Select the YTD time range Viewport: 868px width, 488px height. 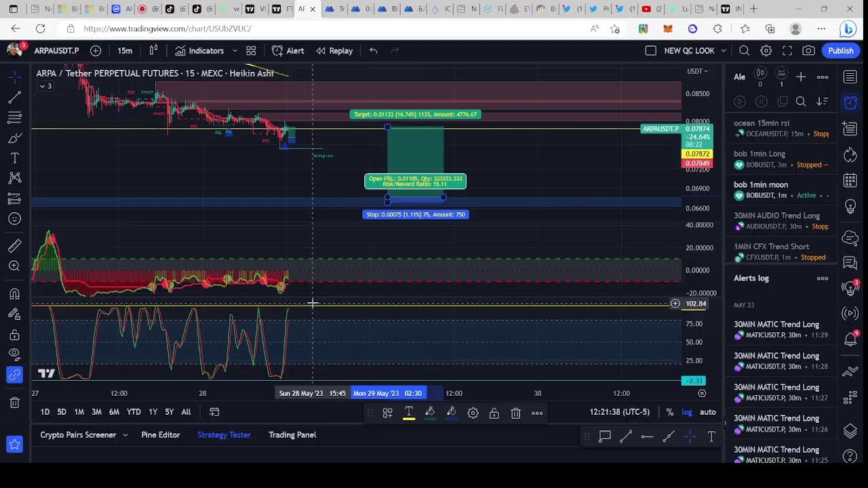[134, 412]
